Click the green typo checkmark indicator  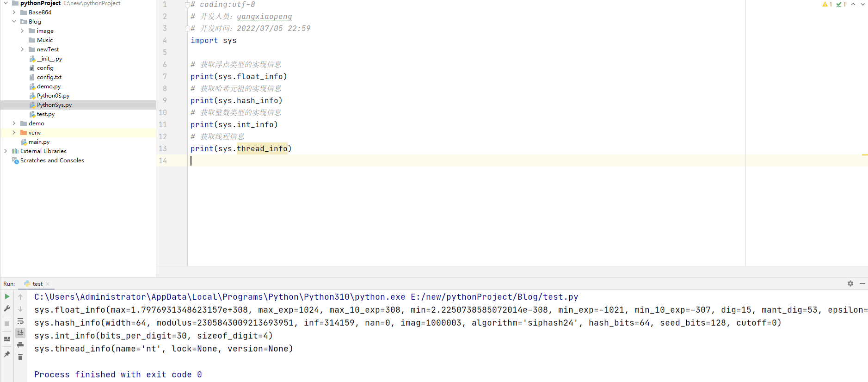pyautogui.click(x=841, y=5)
